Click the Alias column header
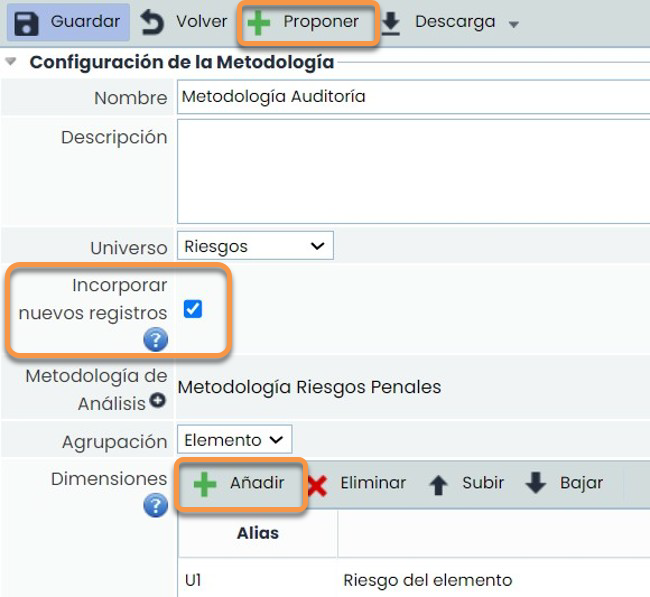Viewport: 650px width, 597px height. pos(257,533)
